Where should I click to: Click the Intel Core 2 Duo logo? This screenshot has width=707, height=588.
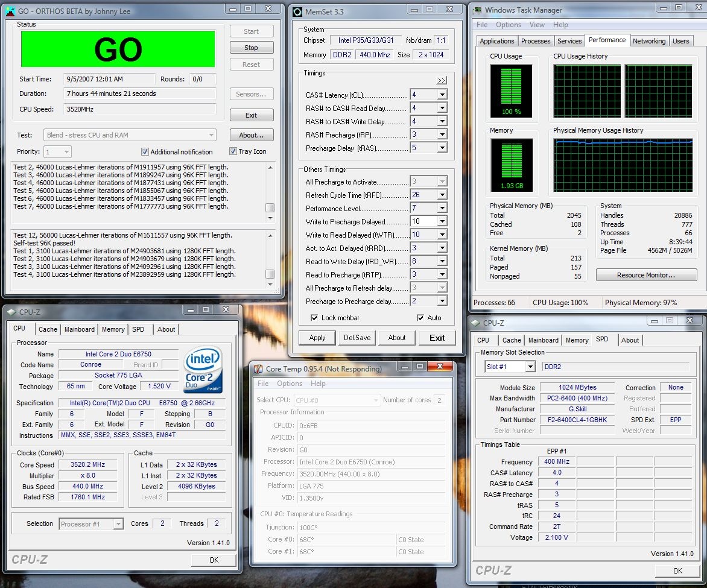[203, 370]
